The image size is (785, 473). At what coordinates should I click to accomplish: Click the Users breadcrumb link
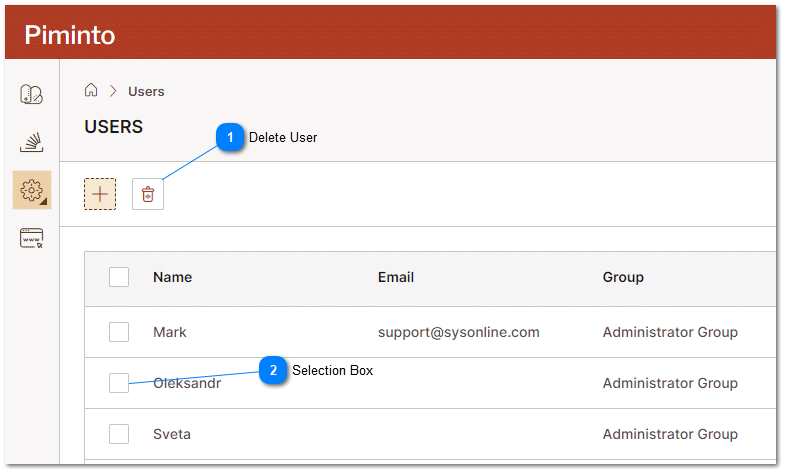146,92
